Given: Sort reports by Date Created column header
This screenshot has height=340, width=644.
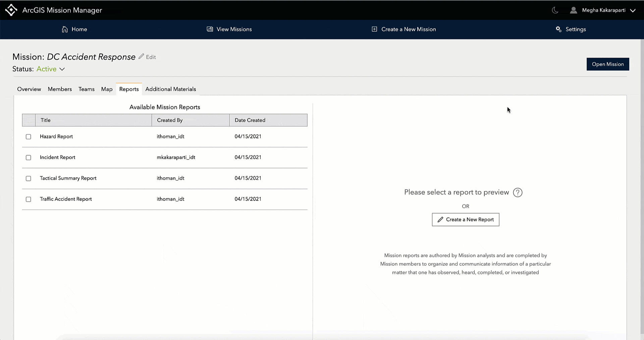Looking at the screenshot, I should (x=268, y=120).
